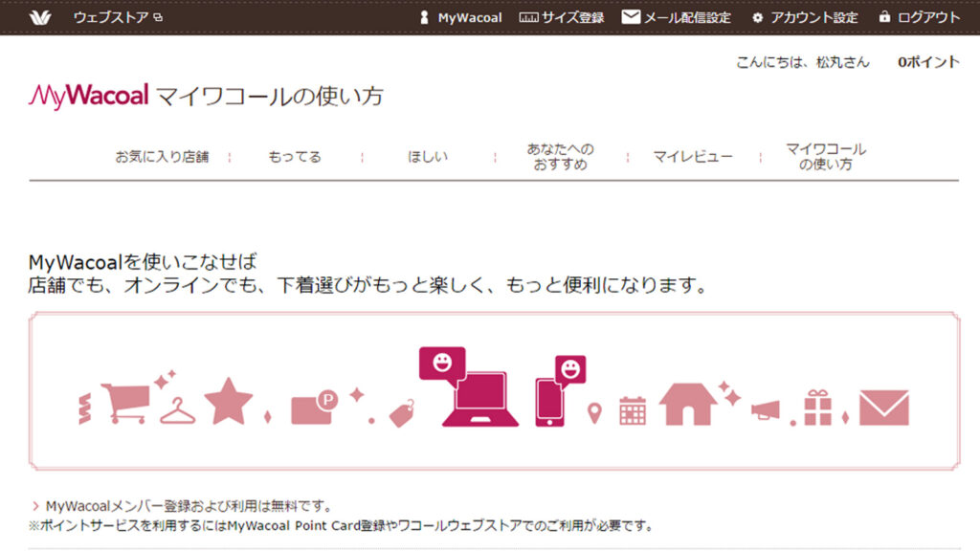Switch to お気に入り店舗 tab
Image resolution: width=980 pixels, height=551 pixels.
tap(162, 157)
